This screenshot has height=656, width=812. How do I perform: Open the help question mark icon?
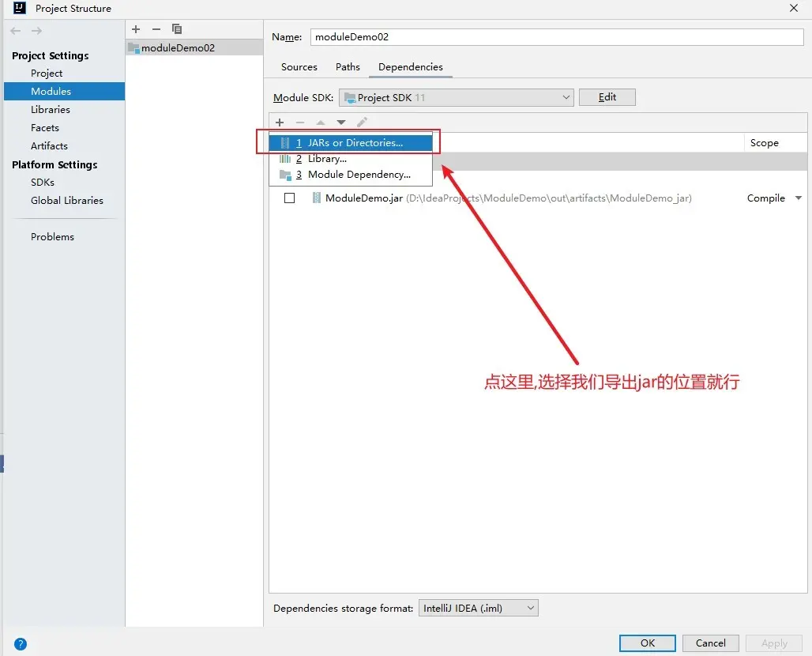[x=21, y=644]
